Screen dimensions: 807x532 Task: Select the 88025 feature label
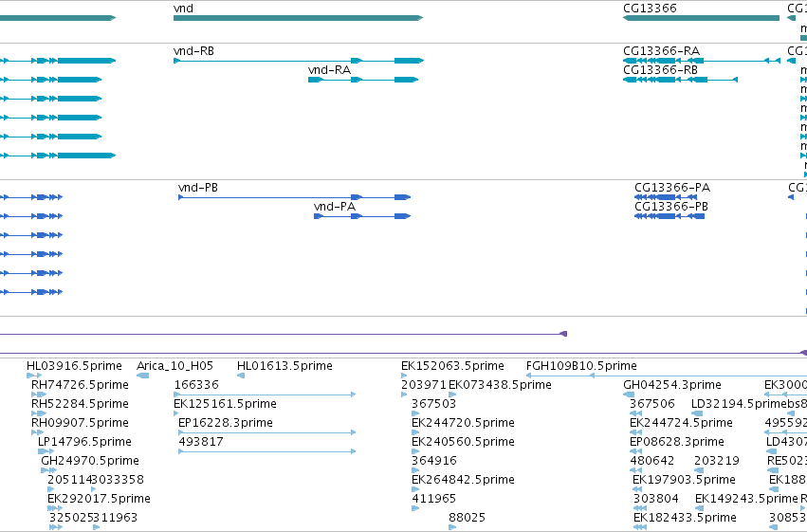(x=467, y=518)
